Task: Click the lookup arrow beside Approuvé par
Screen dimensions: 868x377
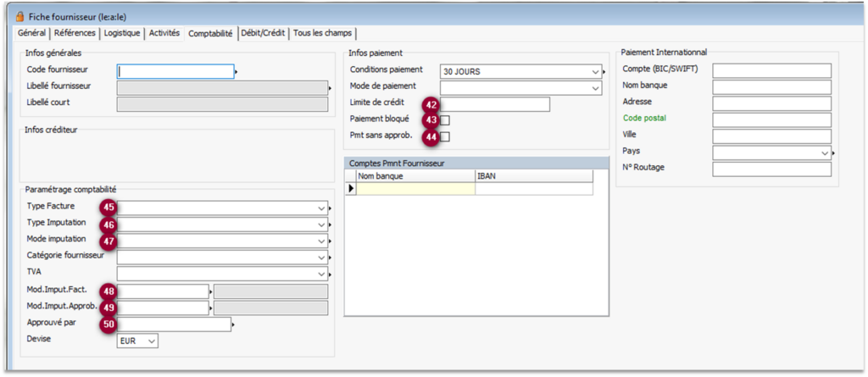Action: (x=234, y=324)
